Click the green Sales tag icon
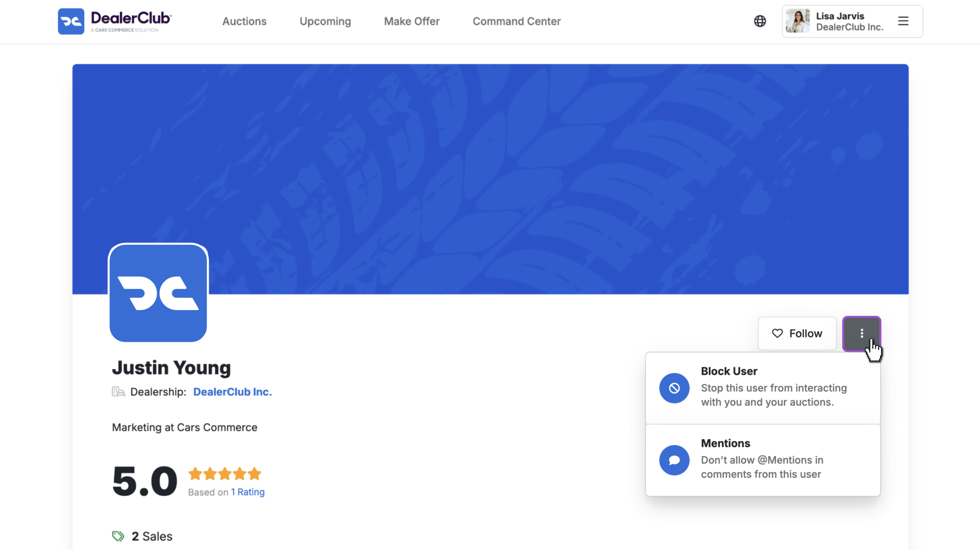The width and height of the screenshot is (980, 550). [118, 536]
